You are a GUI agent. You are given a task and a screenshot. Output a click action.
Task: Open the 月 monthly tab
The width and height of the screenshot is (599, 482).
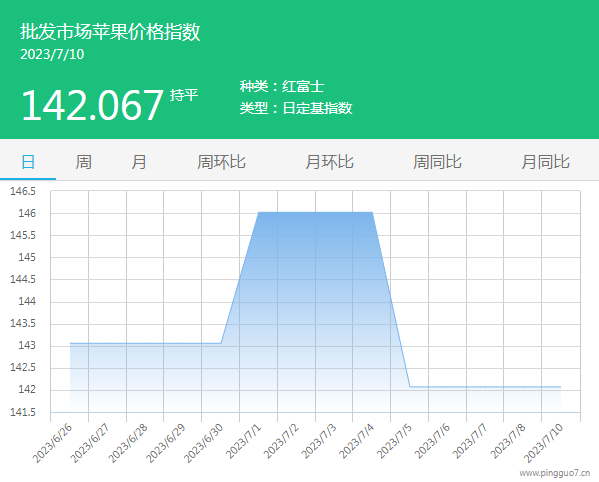[x=139, y=162]
